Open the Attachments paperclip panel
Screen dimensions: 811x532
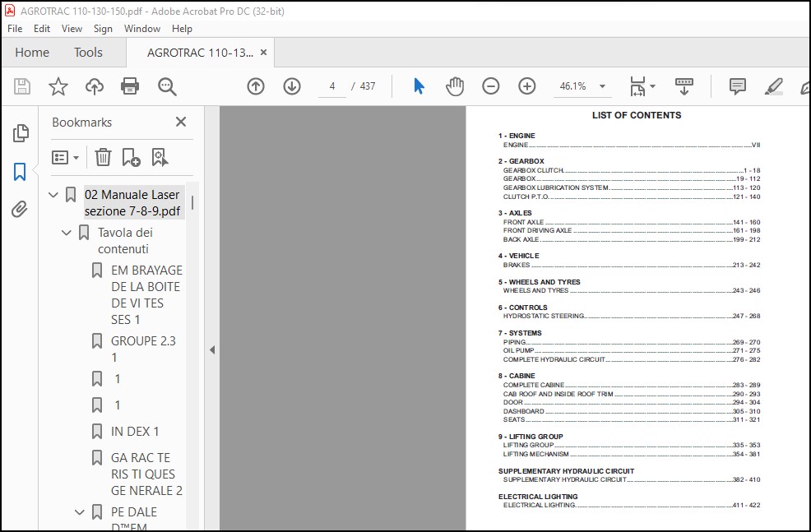click(x=20, y=210)
